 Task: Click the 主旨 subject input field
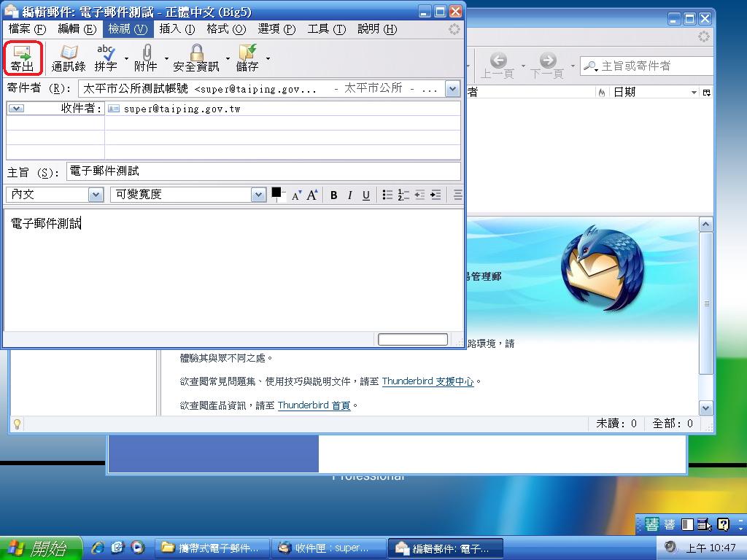[263, 171]
